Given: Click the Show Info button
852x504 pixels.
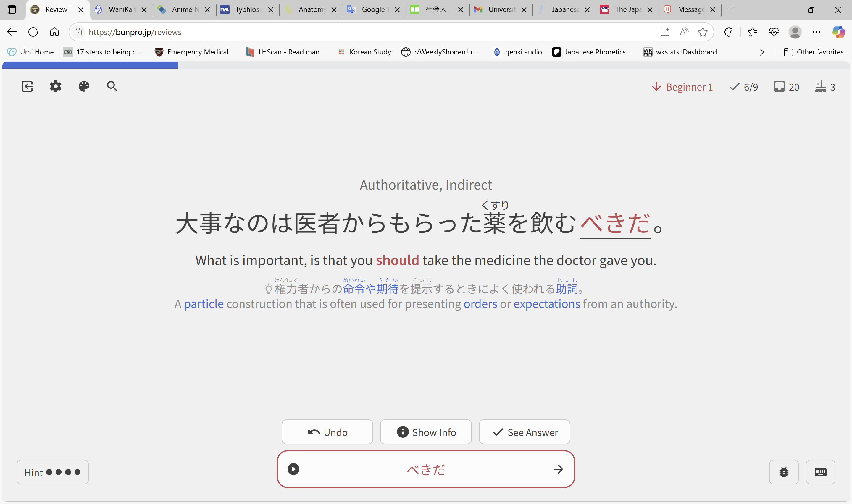Looking at the screenshot, I should [x=426, y=432].
